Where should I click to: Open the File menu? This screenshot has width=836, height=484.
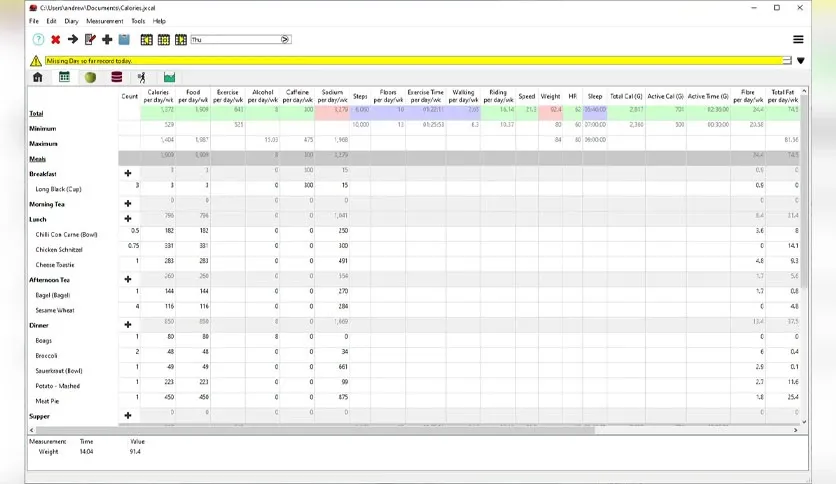(34, 21)
